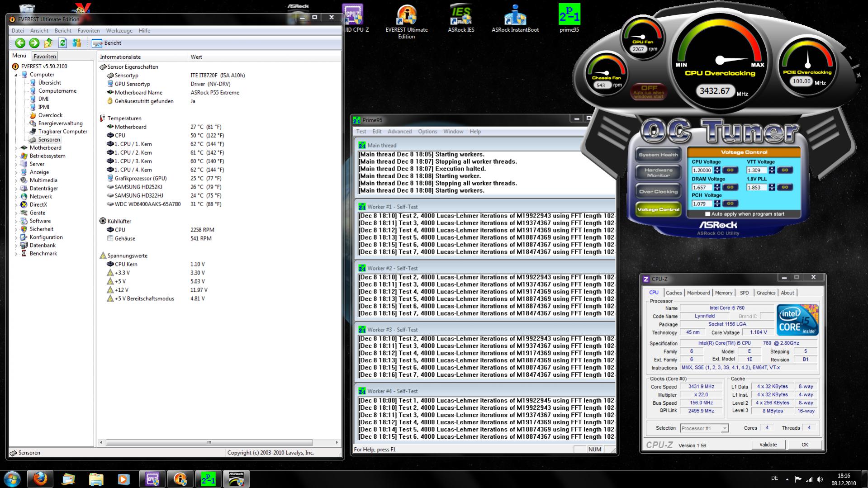Expand the Datenträger tree node
The width and height of the screenshot is (868, 488).
[x=16, y=189]
